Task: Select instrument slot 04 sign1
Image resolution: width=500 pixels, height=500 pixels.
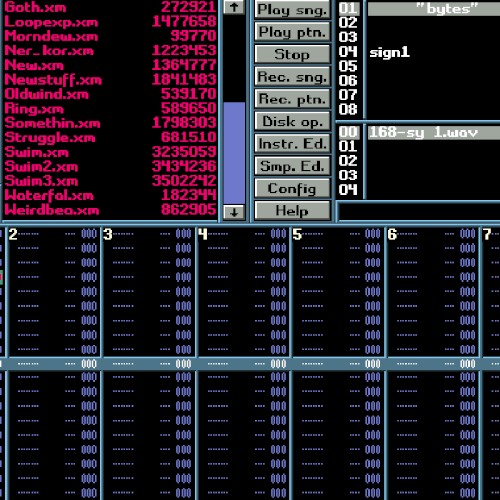Action: (418, 52)
